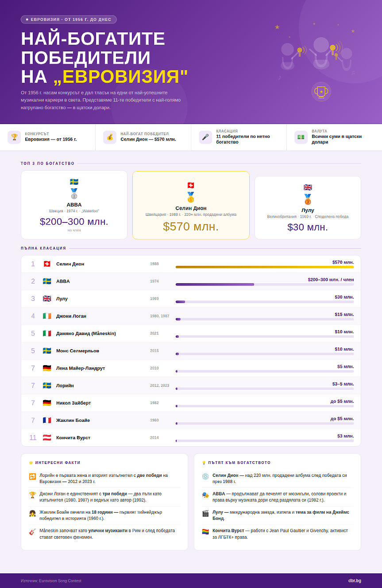Click the German flag in Лена Майер-Ландрут row
Screen dimensions: 382x588
(x=47, y=368)
